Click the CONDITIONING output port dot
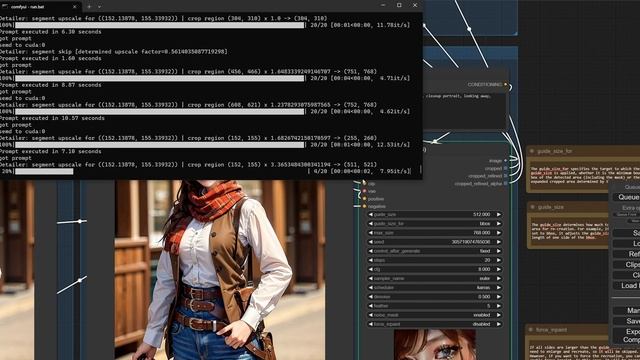The image size is (640, 360). (506, 84)
